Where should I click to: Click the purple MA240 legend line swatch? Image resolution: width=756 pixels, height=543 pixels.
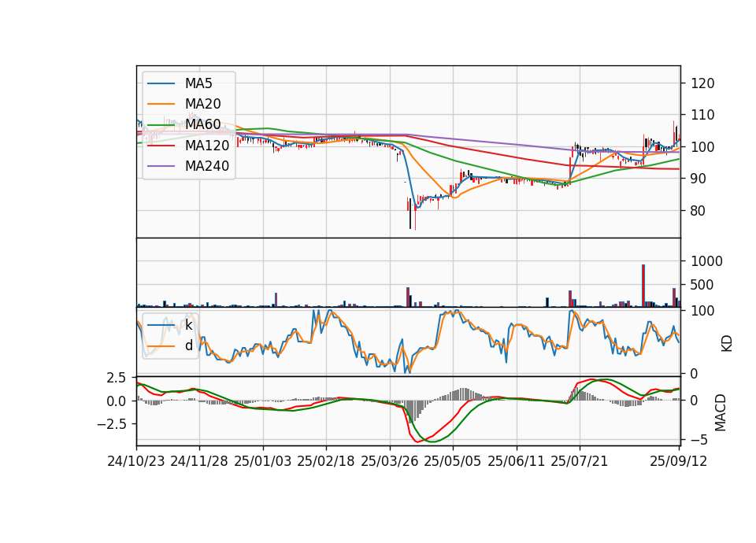pos(161,166)
